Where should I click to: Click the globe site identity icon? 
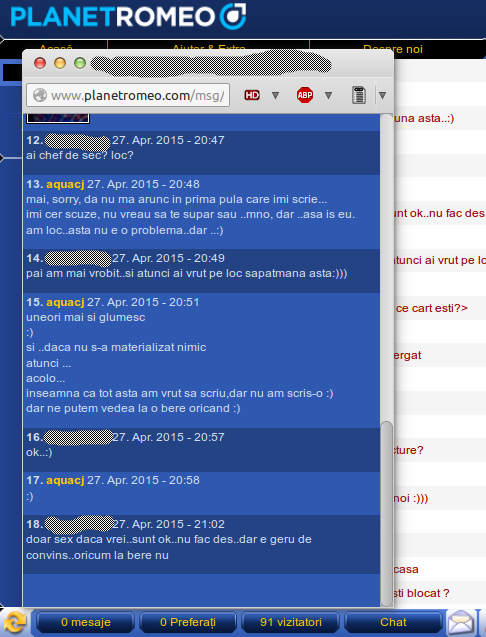[x=40, y=95]
